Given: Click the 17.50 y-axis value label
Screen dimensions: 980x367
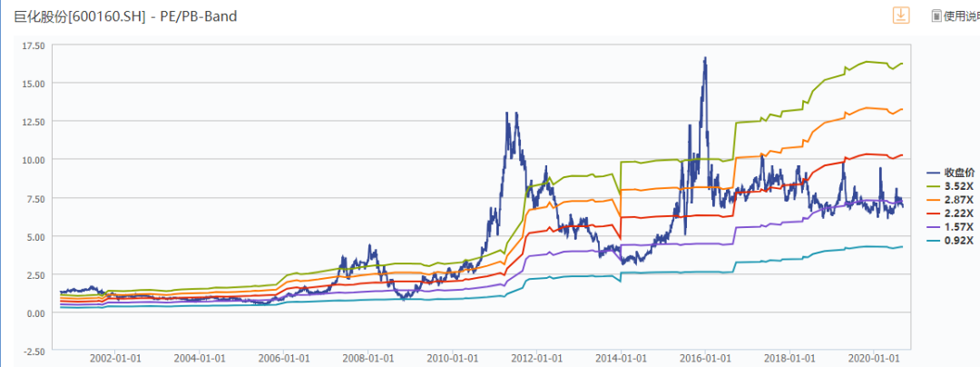Looking at the screenshot, I should tap(33, 44).
